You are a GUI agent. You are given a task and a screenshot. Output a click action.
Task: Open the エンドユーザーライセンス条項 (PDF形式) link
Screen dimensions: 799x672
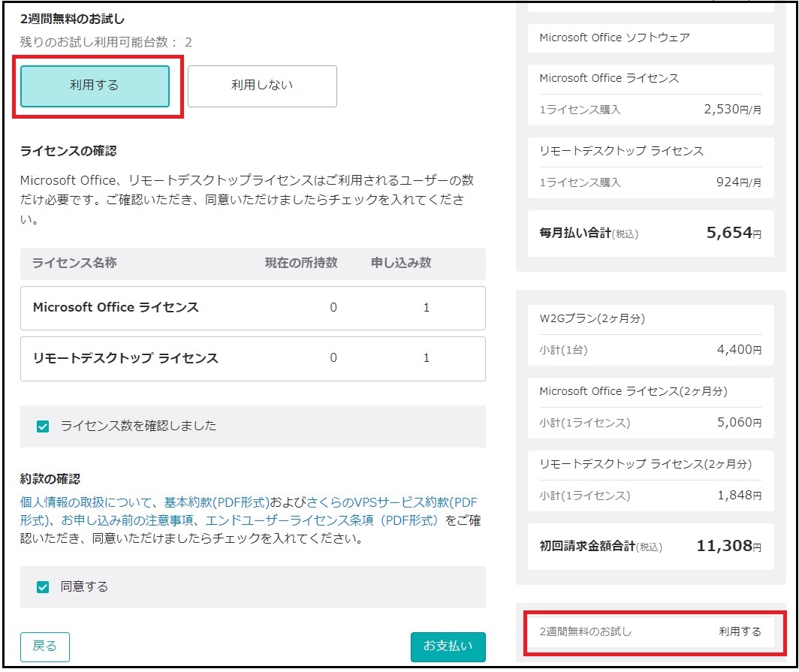click(321, 520)
